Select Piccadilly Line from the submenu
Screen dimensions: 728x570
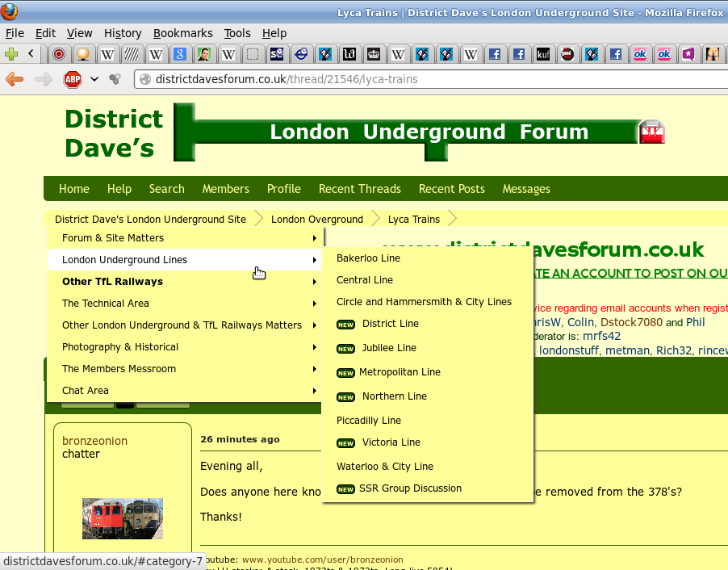(368, 421)
